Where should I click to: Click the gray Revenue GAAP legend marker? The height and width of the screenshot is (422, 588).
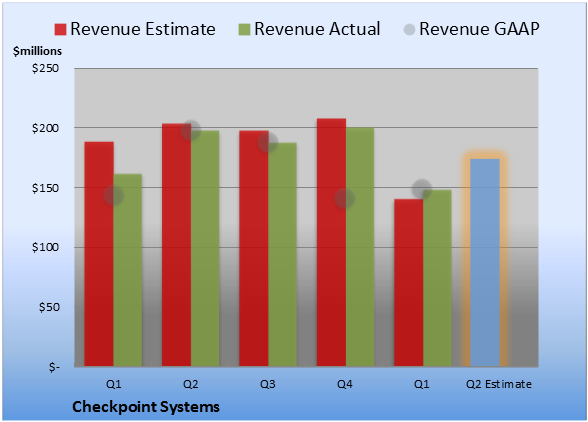point(410,29)
